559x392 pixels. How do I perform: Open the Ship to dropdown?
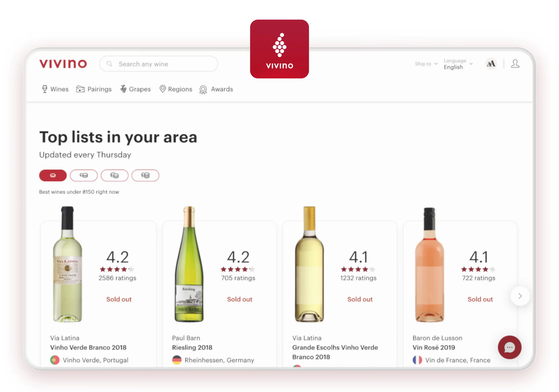[x=426, y=64]
